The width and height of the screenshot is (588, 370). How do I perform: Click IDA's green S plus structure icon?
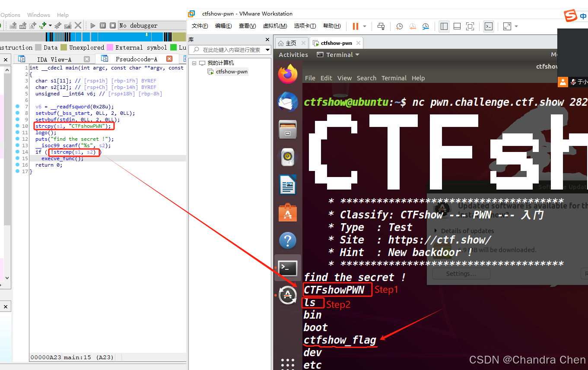click(43, 25)
